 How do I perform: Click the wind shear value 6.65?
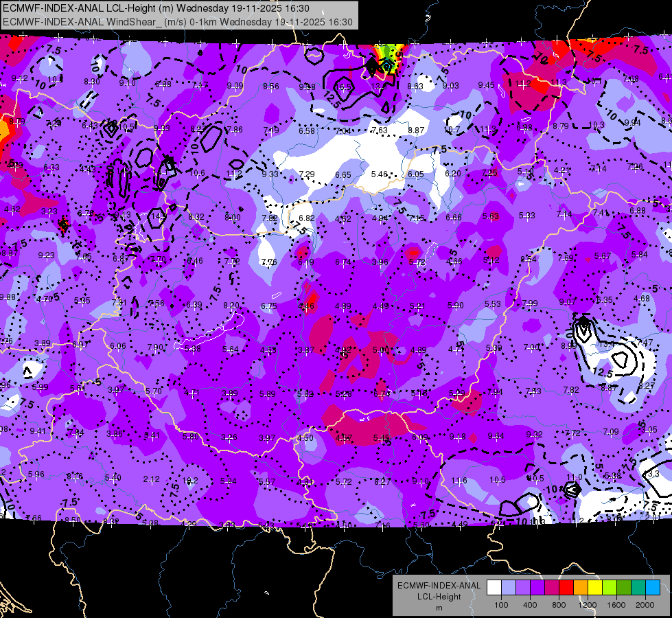pyautogui.click(x=343, y=174)
